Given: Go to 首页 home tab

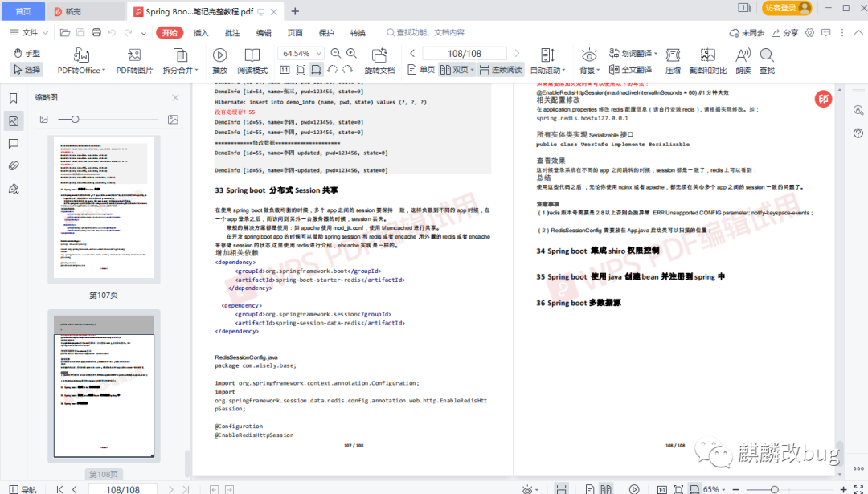Looking at the screenshot, I should click(23, 11).
